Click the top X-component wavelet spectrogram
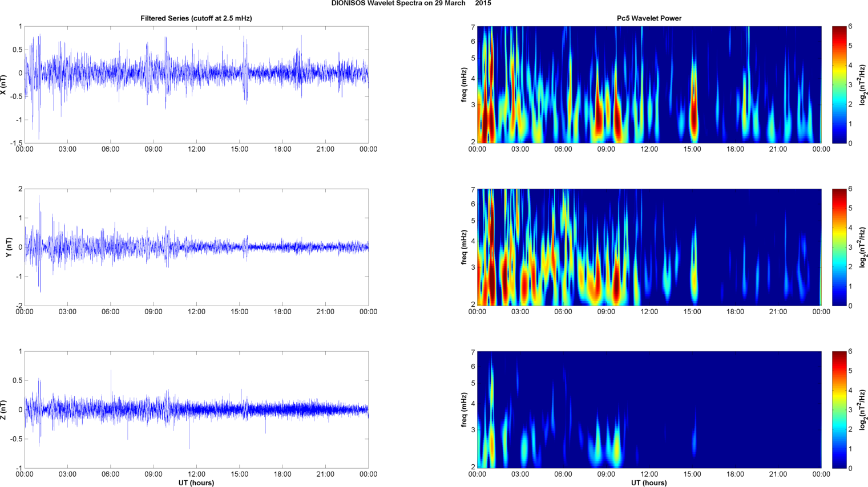 (649, 84)
